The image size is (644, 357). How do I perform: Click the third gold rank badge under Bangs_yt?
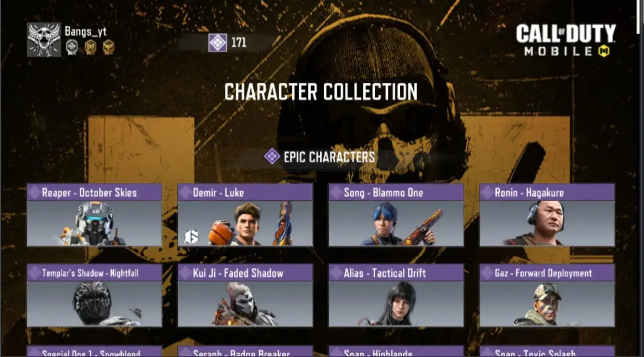pos(108,47)
